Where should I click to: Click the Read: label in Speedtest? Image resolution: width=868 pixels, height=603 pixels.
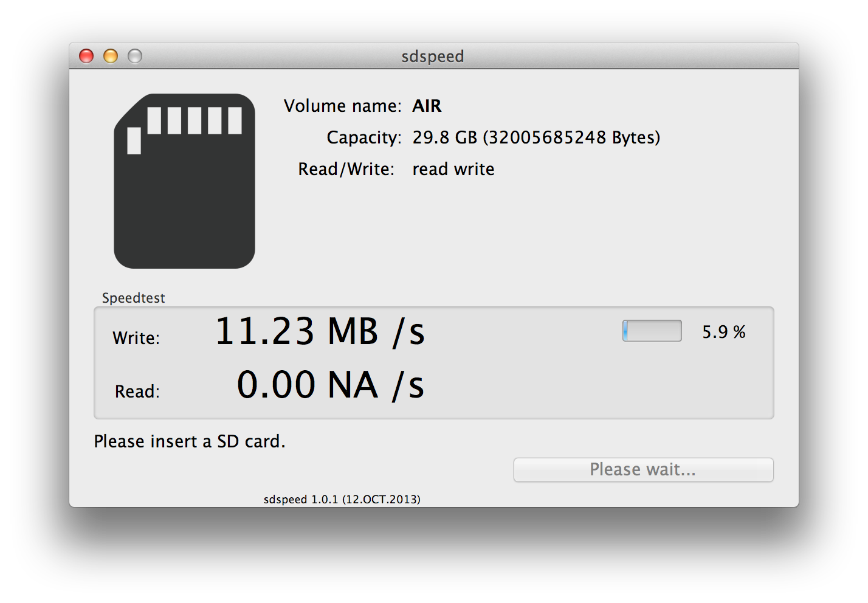[137, 391]
